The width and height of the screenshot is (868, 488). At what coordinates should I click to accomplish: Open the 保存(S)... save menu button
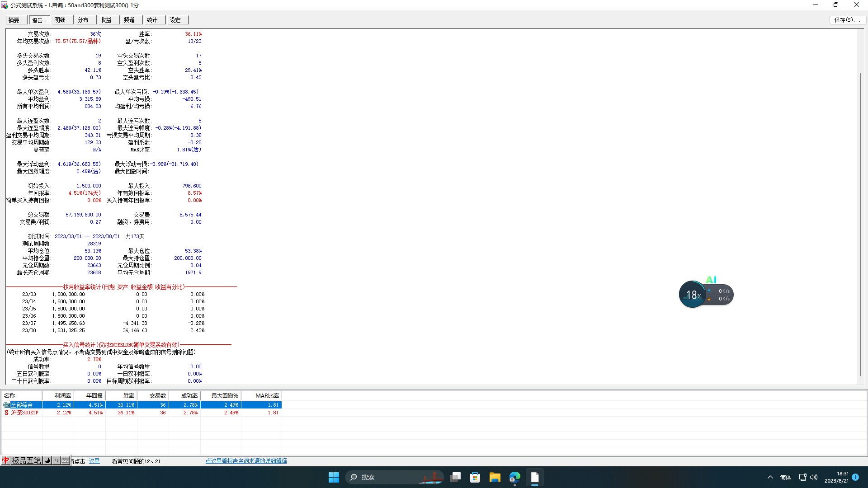click(847, 20)
